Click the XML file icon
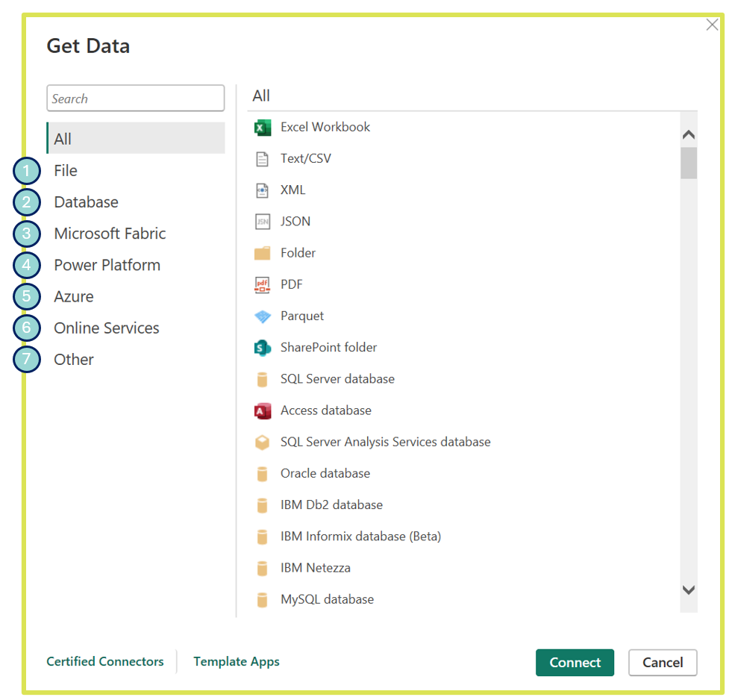 (262, 191)
